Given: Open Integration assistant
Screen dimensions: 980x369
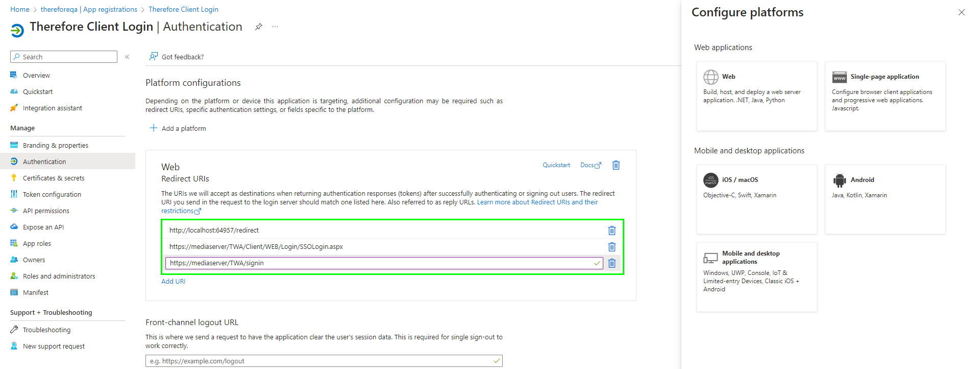Looking at the screenshot, I should (52, 108).
